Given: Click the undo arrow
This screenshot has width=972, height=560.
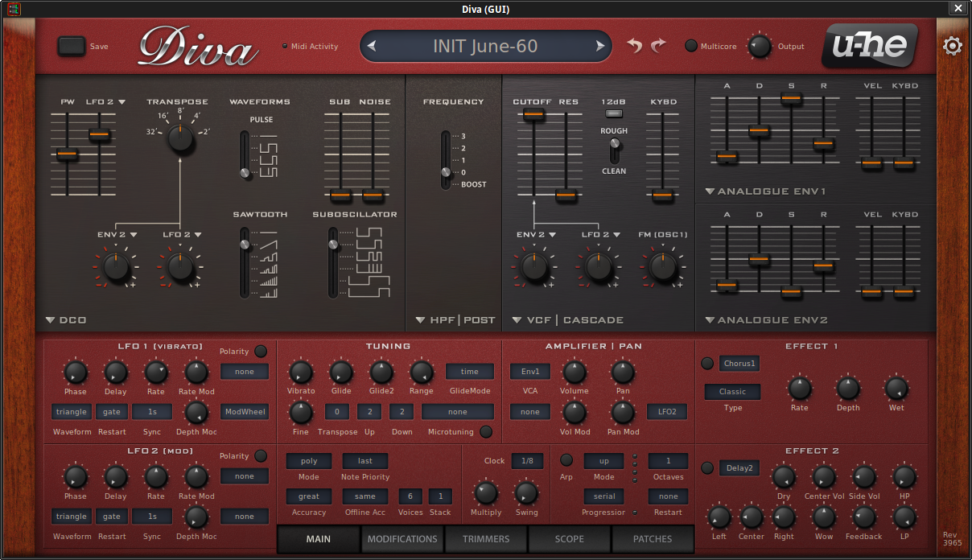Looking at the screenshot, I should pyautogui.click(x=635, y=46).
